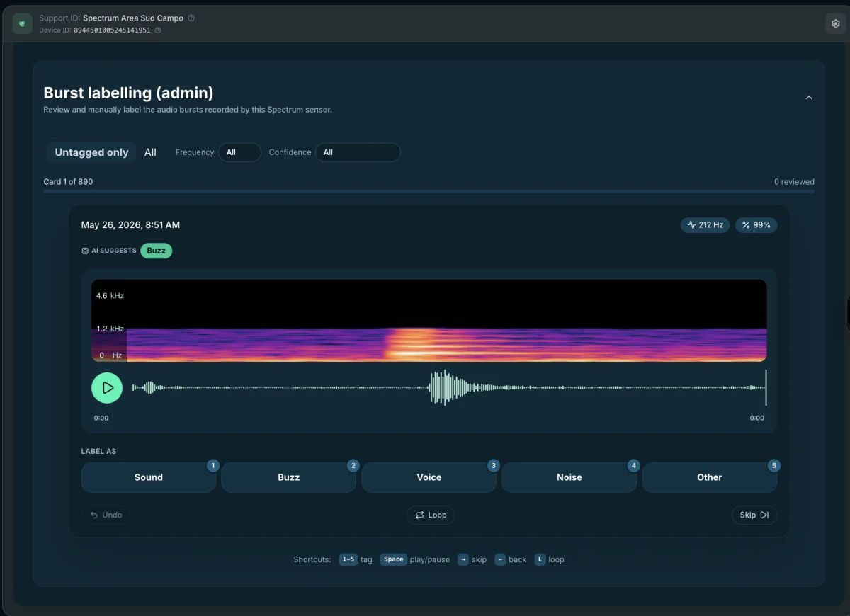Label the burst as Sound
This screenshot has height=616, width=850.
(149, 477)
